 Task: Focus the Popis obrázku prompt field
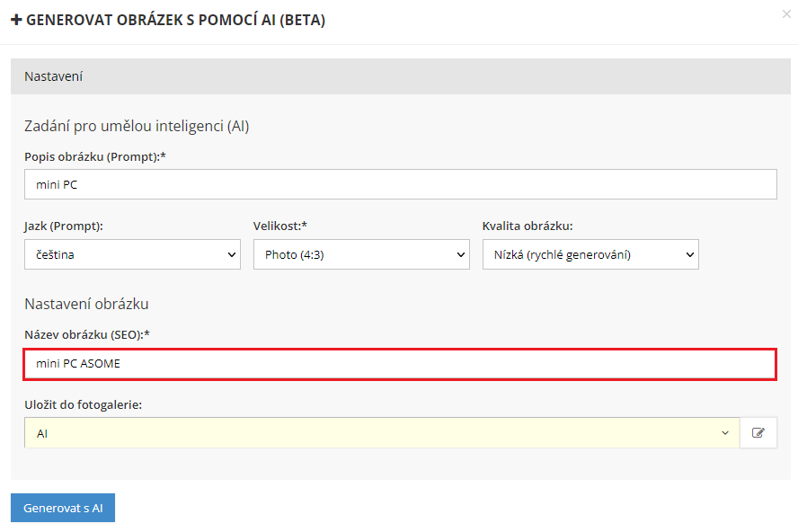(400, 184)
